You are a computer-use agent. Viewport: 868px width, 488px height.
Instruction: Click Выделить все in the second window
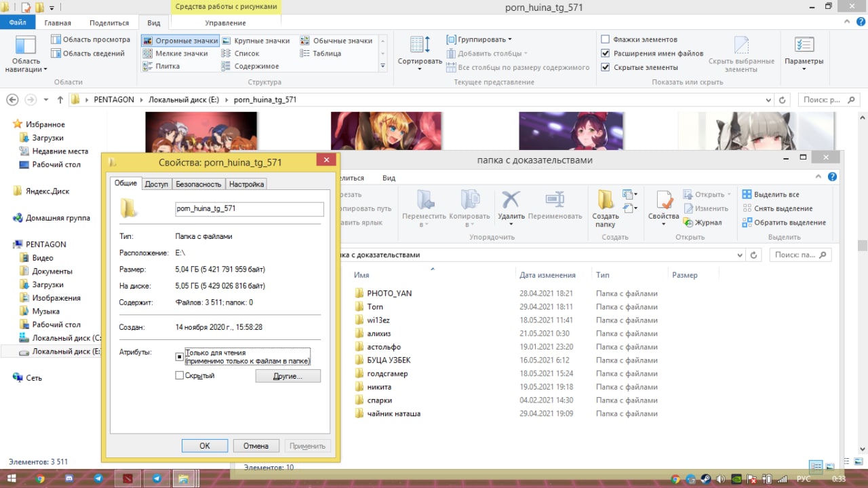coord(770,195)
